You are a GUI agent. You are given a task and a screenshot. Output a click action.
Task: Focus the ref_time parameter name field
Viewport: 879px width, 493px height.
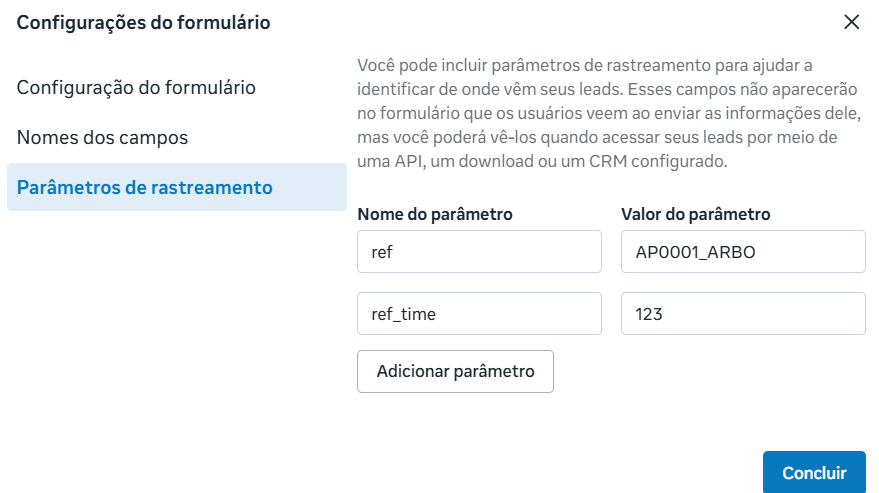[479, 314]
